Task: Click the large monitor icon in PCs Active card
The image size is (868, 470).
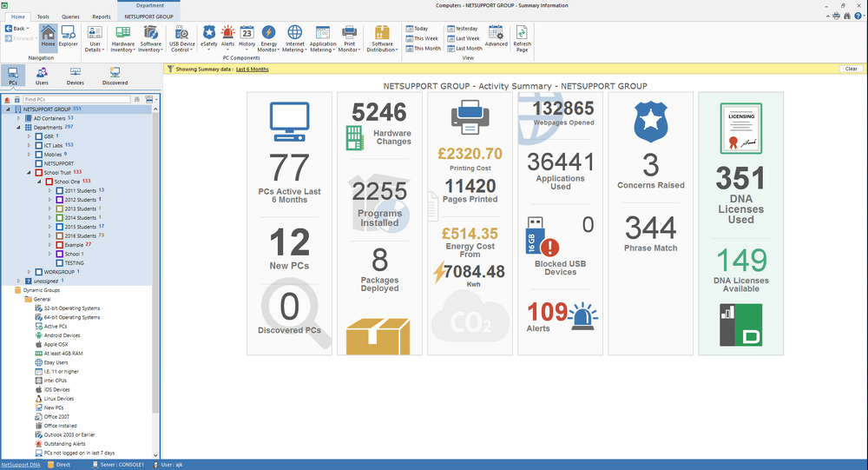Action: 290,122
